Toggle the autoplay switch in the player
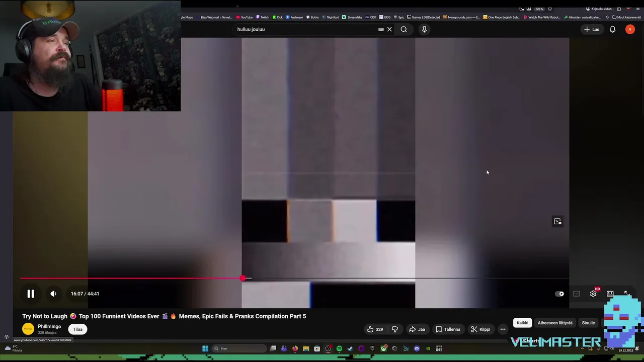Screen dimensions: 644x362 (x=559, y=294)
